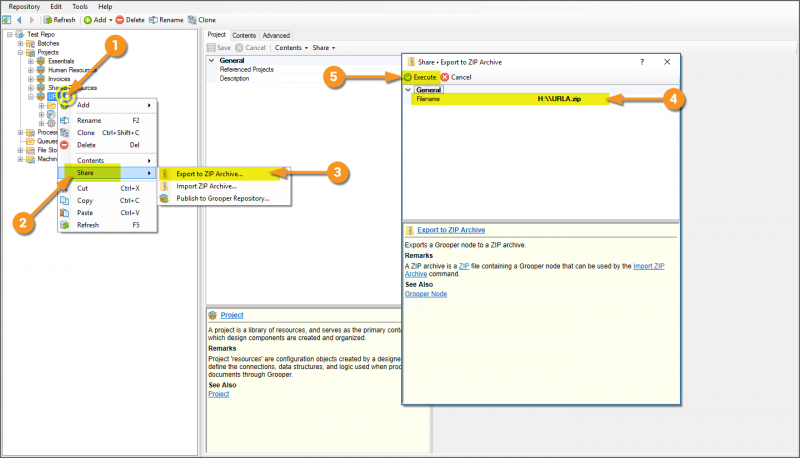Switch to the Advanced tab
This screenshot has height=458, width=800.
click(x=276, y=35)
